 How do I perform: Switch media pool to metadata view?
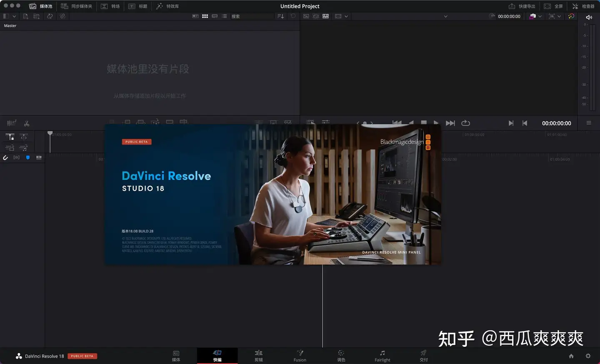point(195,16)
